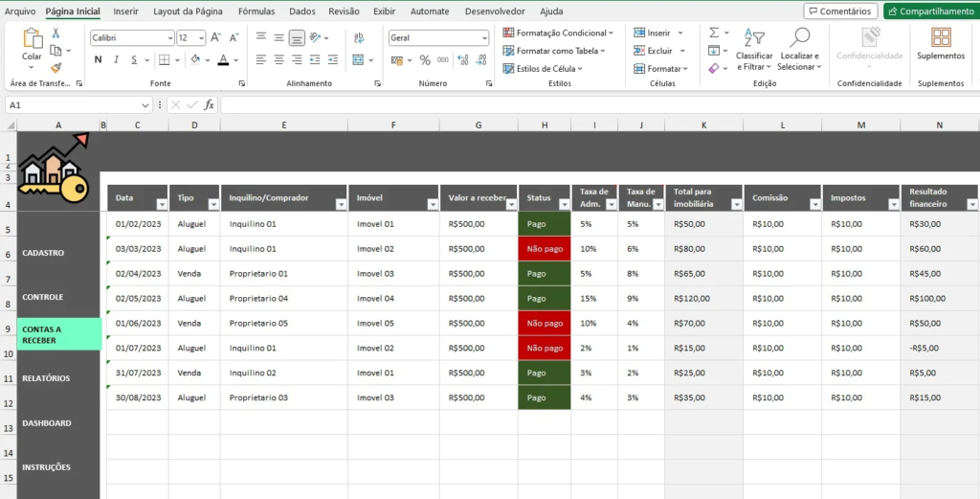Open the Status column filter dropdown

tap(562, 204)
